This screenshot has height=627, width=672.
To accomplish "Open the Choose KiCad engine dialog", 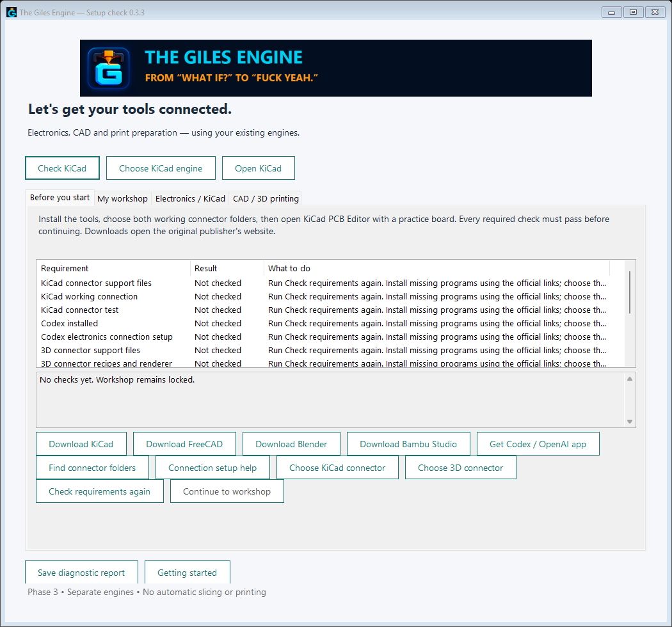I will point(161,168).
